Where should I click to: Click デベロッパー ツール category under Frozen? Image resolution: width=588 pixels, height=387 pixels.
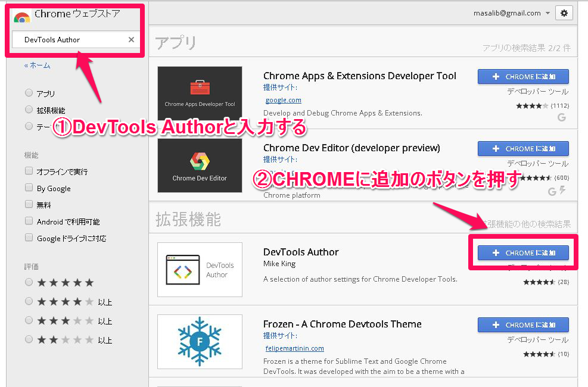538,340
